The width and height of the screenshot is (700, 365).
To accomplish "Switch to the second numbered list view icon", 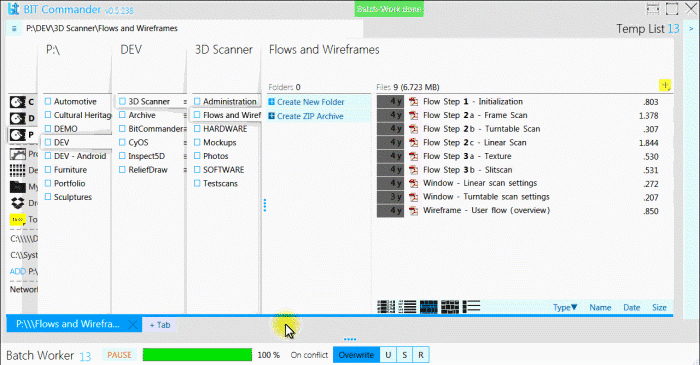I will (407, 307).
